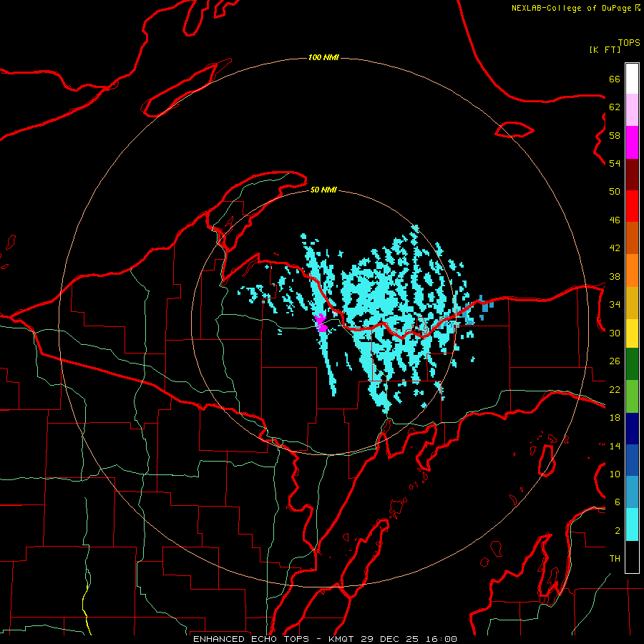Screen dimensions: 644x644
Task: Click the "38" legend value
Action: 615,276
